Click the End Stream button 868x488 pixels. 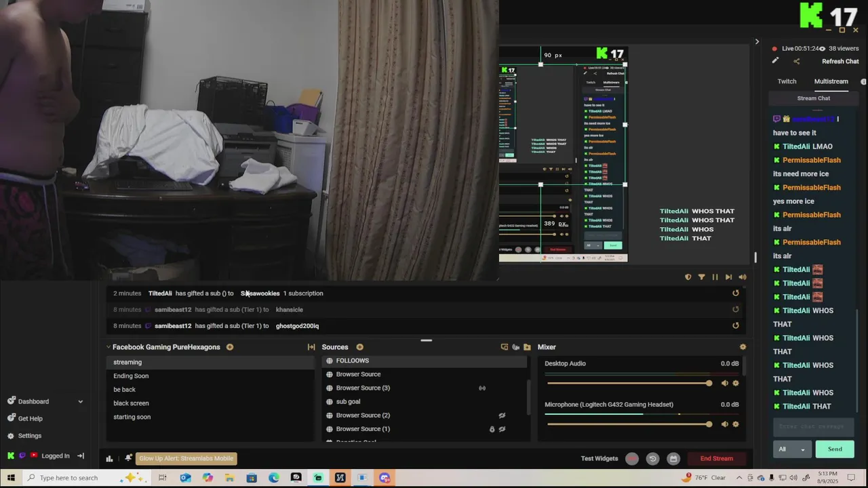point(716,459)
